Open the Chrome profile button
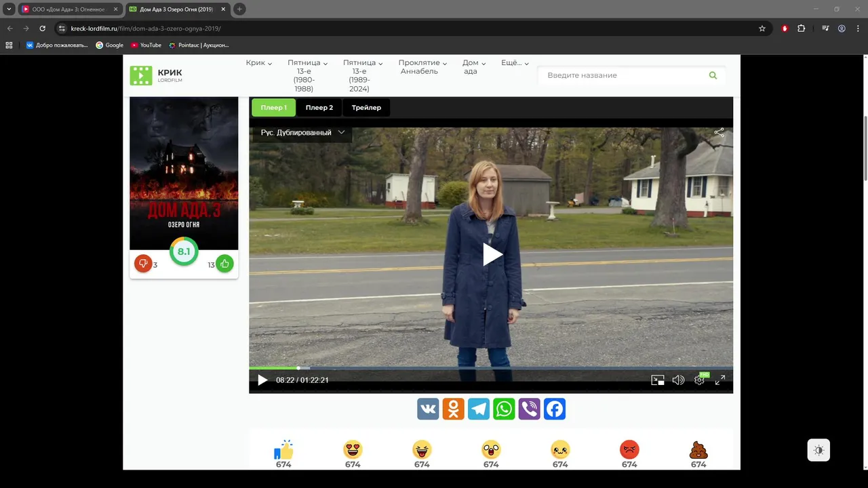This screenshot has height=488, width=868. 842,28
